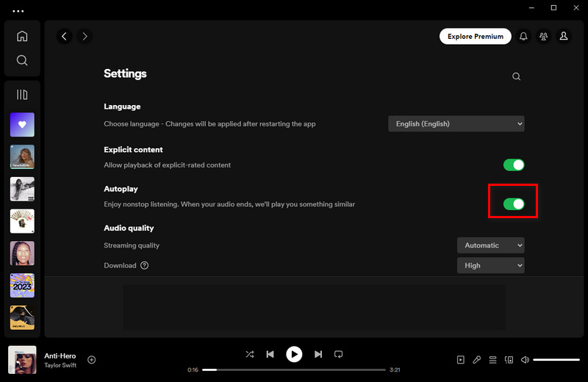
Task: Go back with the left arrow button
Action: 65,36
